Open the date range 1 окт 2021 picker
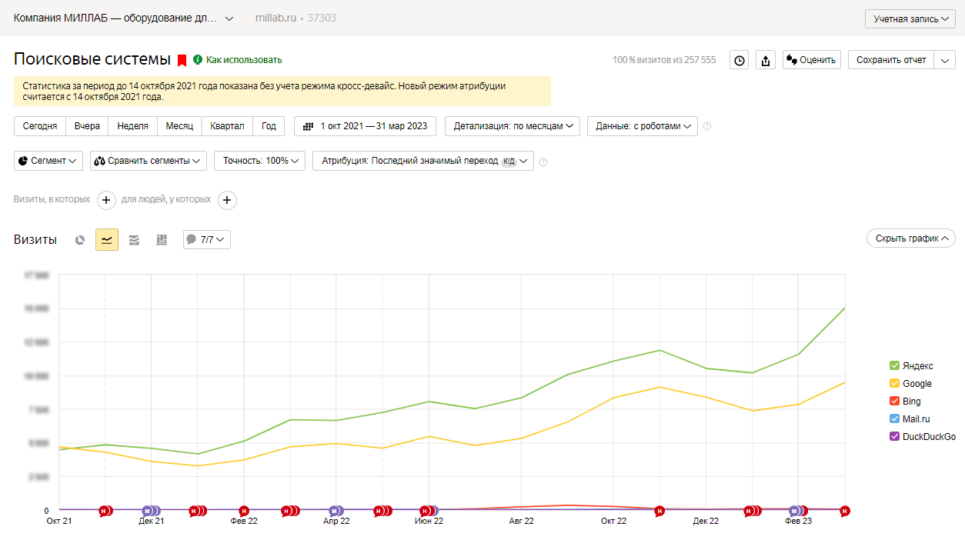965x560 pixels. pyautogui.click(x=365, y=126)
